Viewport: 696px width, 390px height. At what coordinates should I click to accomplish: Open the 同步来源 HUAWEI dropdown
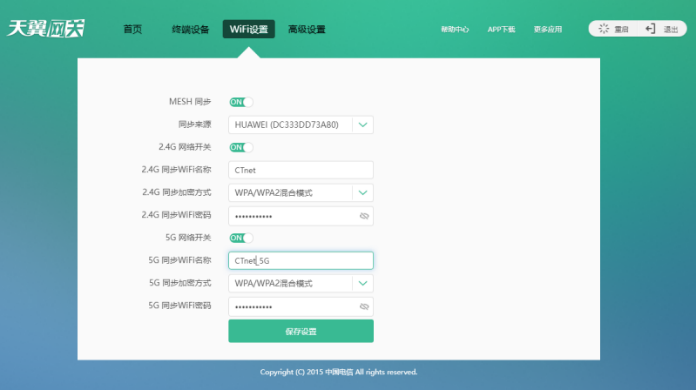point(301,125)
